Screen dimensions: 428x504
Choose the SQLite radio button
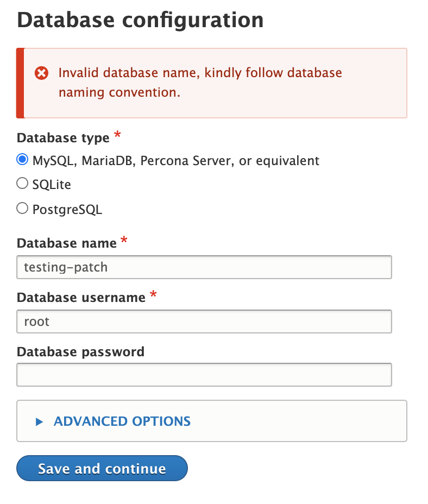(x=22, y=183)
